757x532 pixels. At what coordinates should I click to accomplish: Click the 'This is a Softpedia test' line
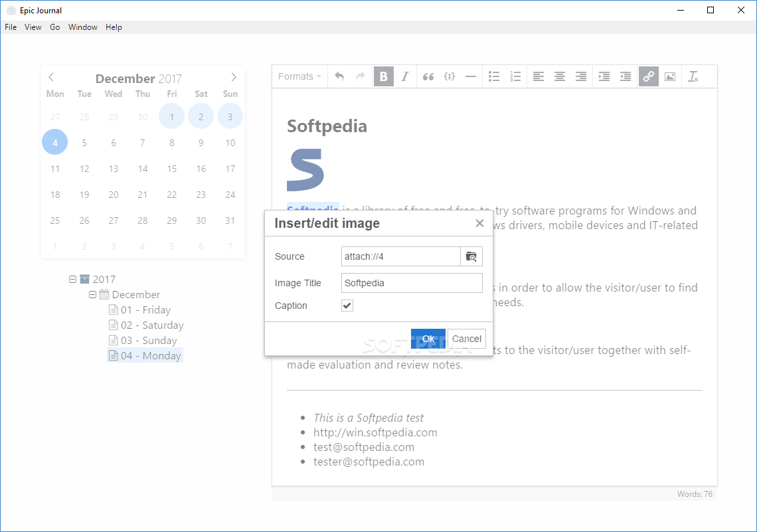(x=369, y=418)
